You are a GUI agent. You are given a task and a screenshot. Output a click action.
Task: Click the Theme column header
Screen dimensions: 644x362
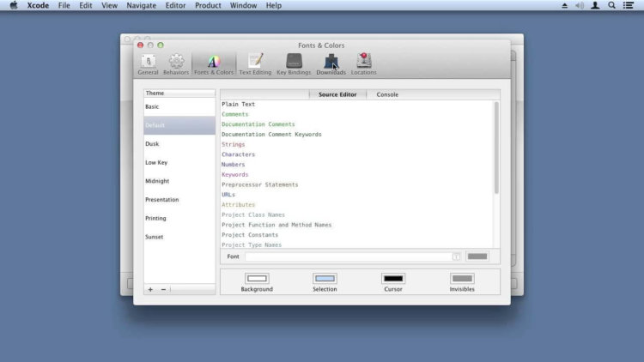(x=179, y=94)
